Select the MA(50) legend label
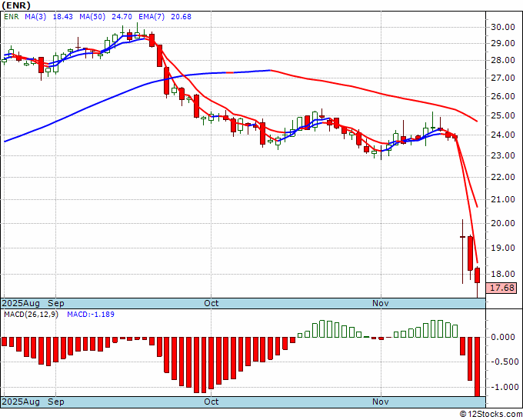This screenshot has width=523, height=420. [x=92, y=17]
